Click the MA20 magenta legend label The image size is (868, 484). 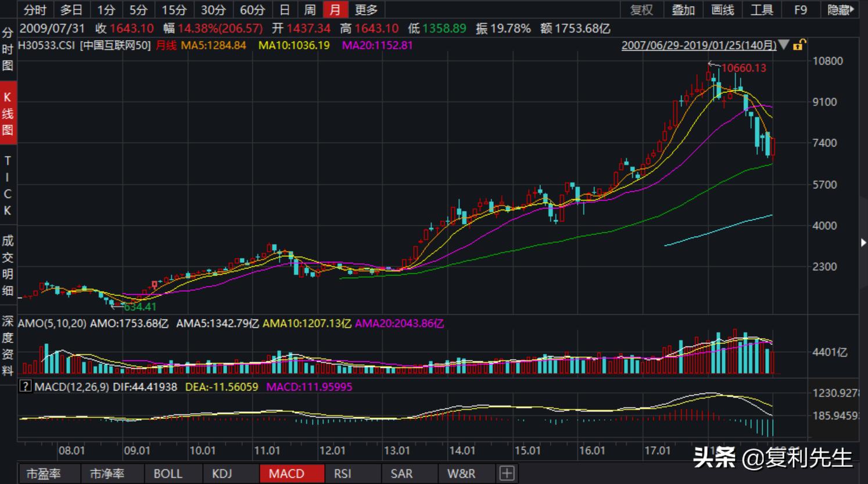[377, 45]
